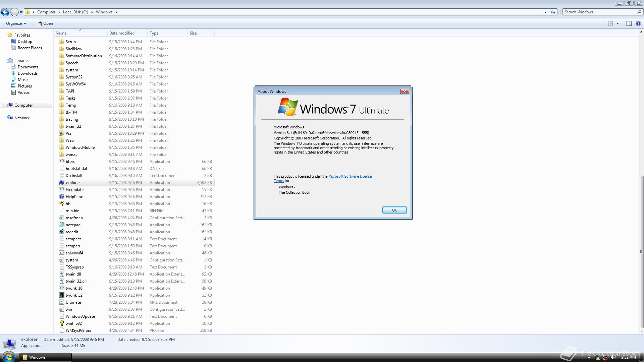644x362 pixels.
Task: Open recent pages dropdown next to Forward
Action: click(21, 12)
